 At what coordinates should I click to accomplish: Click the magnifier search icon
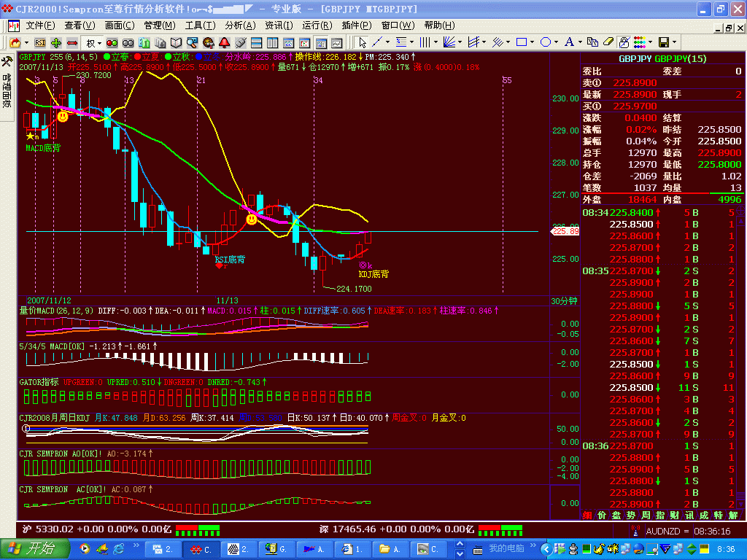[x=192, y=43]
